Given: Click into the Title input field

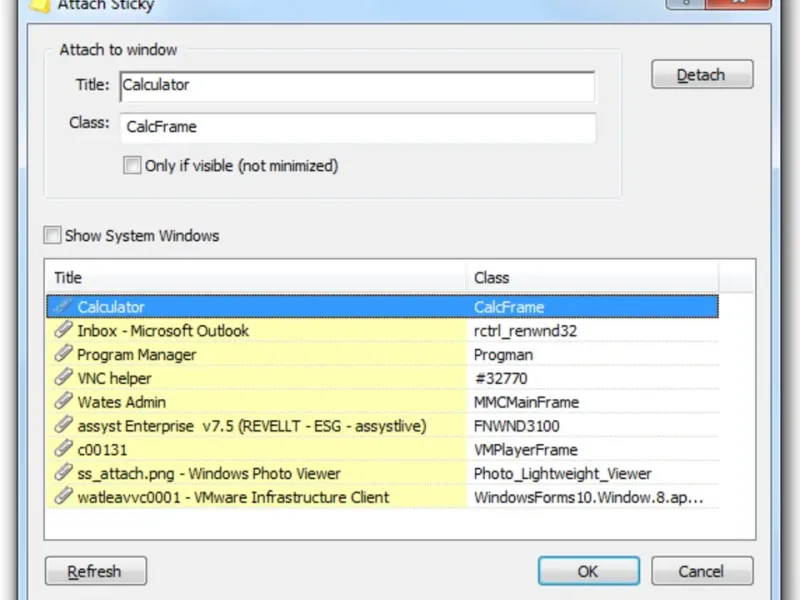Looking at the screenshot, I should (x=357, y=86).
